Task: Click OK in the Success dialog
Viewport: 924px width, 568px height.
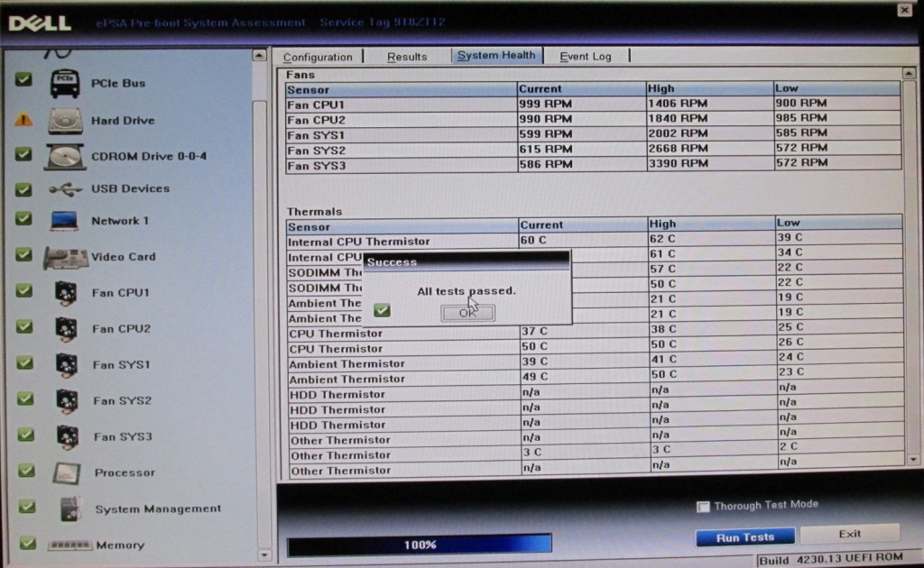Action: coord(468,313)
